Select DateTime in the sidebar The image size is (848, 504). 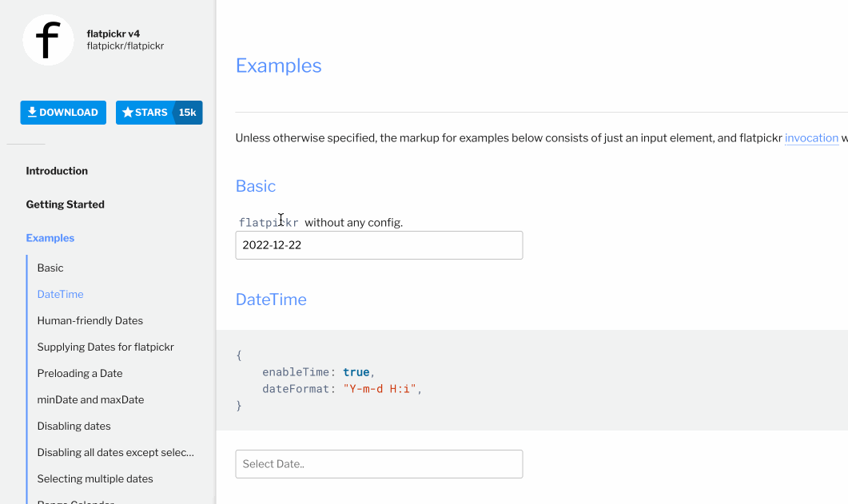point(60,294)
